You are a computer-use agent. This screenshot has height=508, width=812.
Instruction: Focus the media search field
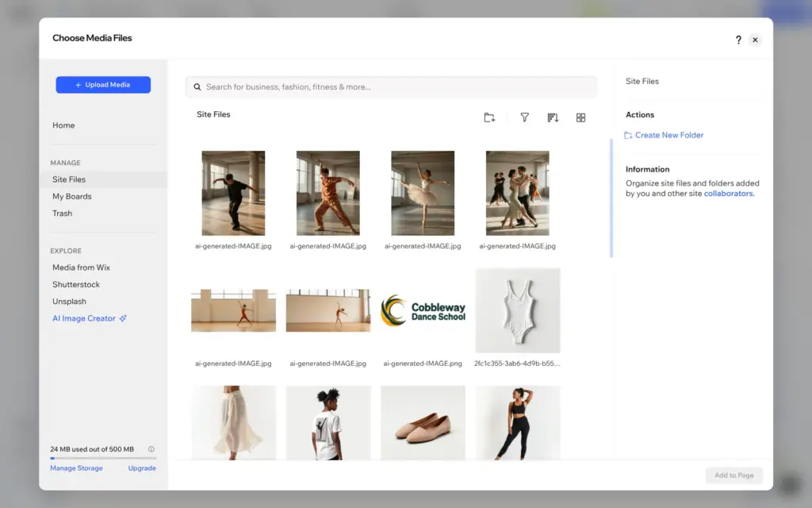point(391,87)
